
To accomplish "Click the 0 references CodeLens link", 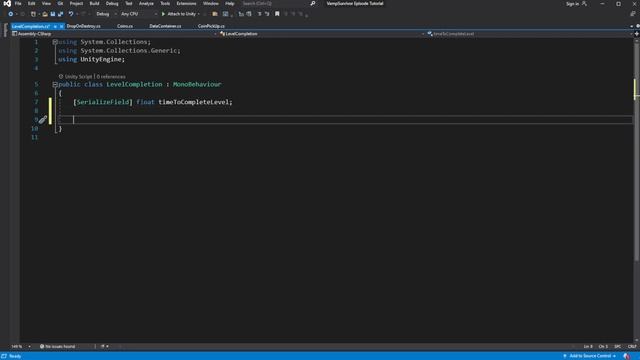I will coord(111,76).
